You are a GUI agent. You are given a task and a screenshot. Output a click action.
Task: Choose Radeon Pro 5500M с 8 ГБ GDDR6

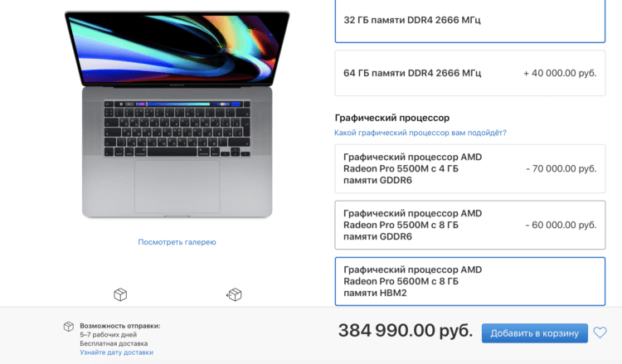(470, 225)
